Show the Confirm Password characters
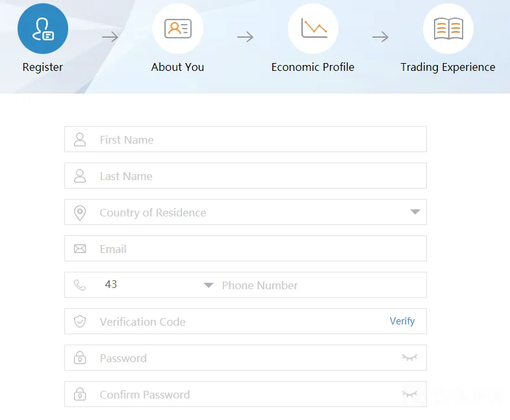Image resolution: width=510 pixels, height=420 pixels. pyautogui.click(x=409, y=394)
